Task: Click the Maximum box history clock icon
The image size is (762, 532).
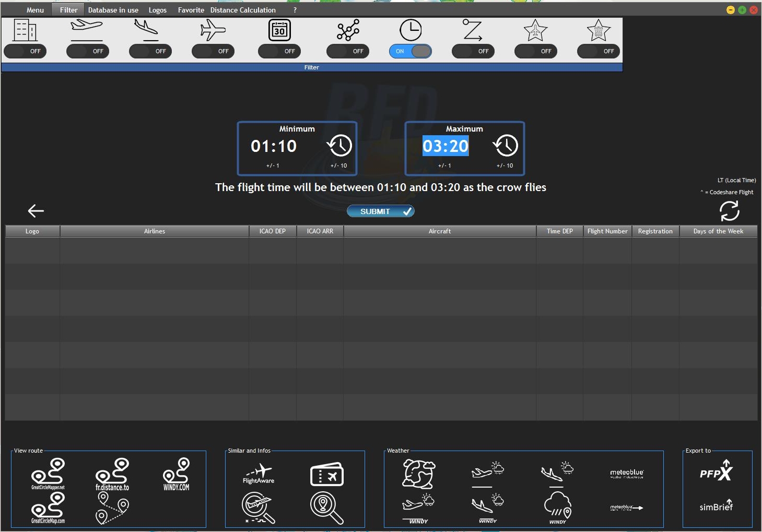Action: (506, 146)
